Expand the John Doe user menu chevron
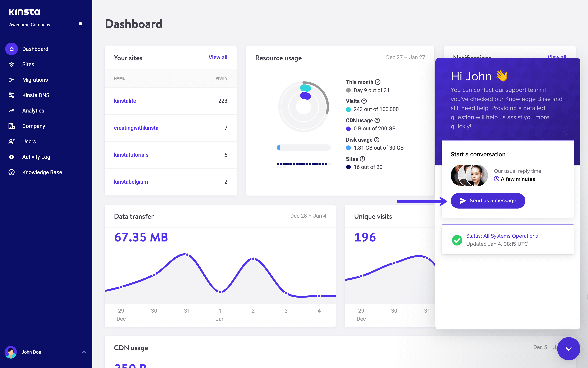Viewport: 588px width, 368px height. 84,352
